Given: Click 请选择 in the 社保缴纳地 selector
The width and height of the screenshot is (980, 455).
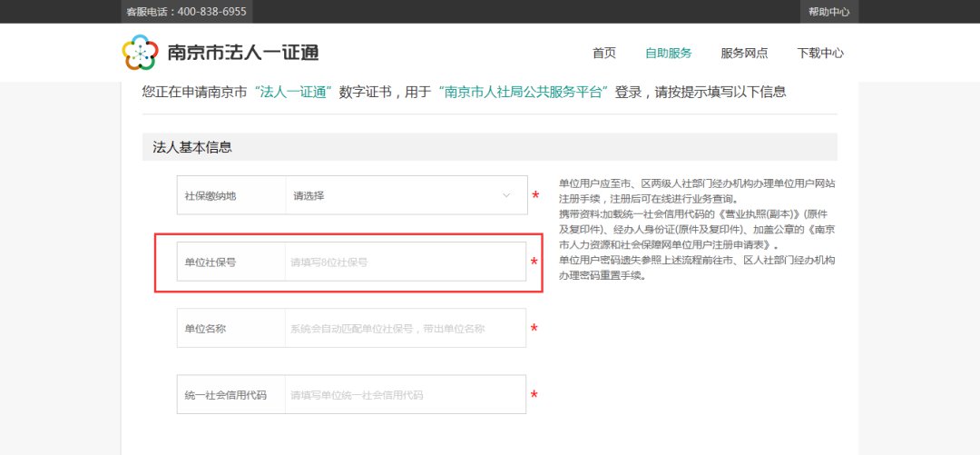Looking at the screenshot, I should pyautogui.click(x=309, y=195).
